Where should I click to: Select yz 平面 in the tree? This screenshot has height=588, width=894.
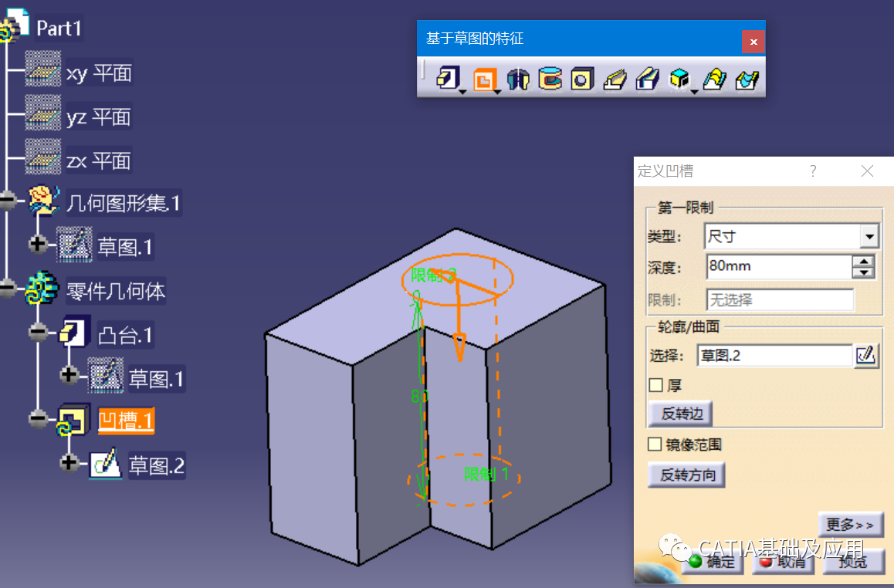tap(99, 117)
